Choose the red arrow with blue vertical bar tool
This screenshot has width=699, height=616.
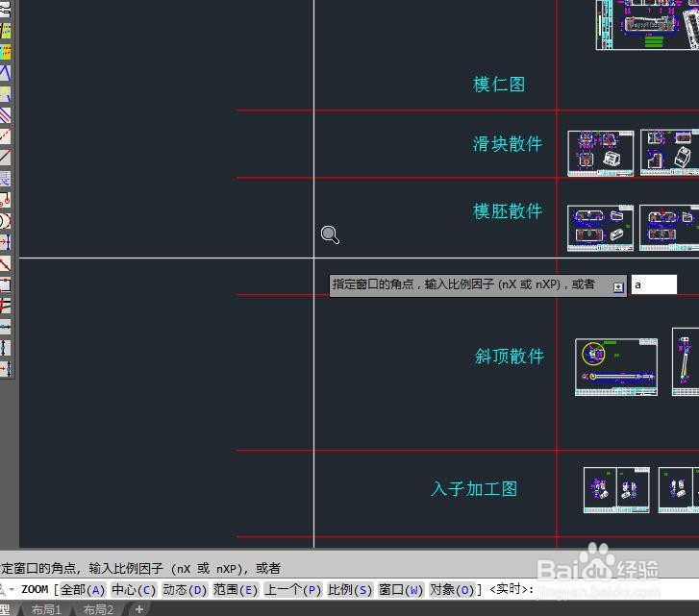coord(5,242)
